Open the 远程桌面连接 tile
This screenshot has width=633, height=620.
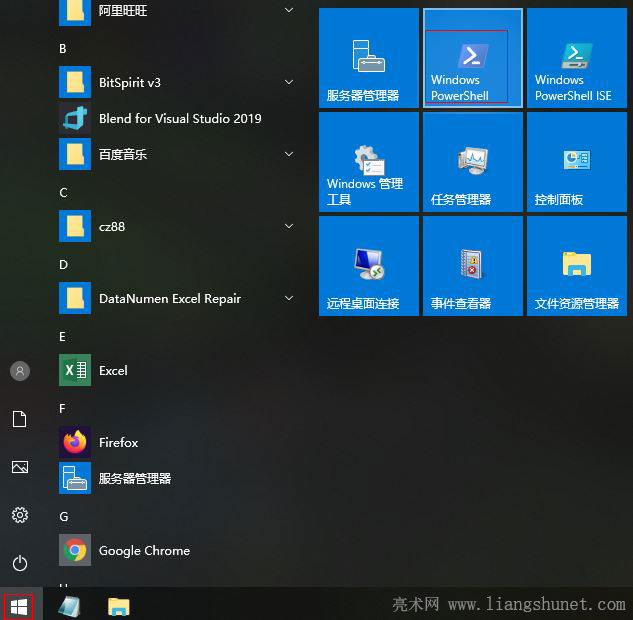369,266
